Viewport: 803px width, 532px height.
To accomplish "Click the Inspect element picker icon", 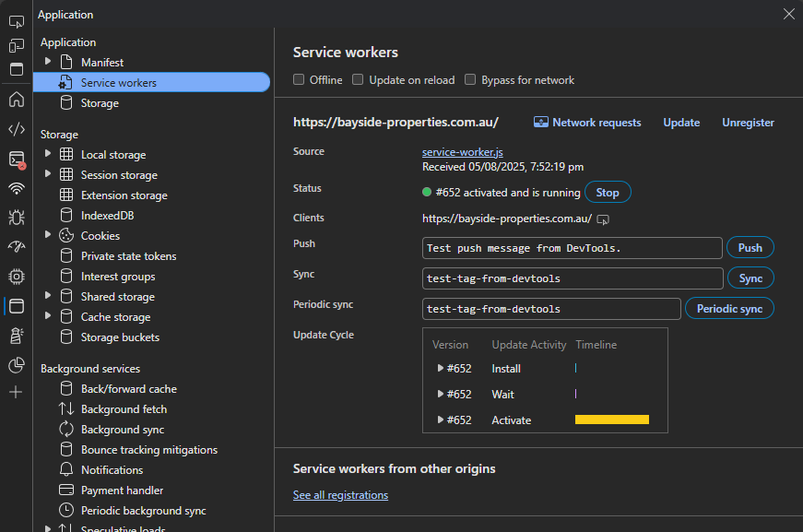I will 17,21.
